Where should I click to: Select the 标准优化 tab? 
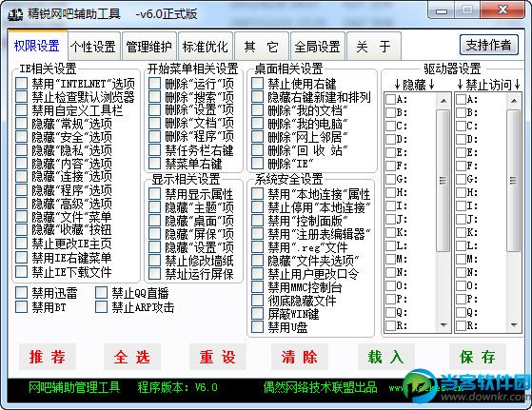click(x=206, y=47)
